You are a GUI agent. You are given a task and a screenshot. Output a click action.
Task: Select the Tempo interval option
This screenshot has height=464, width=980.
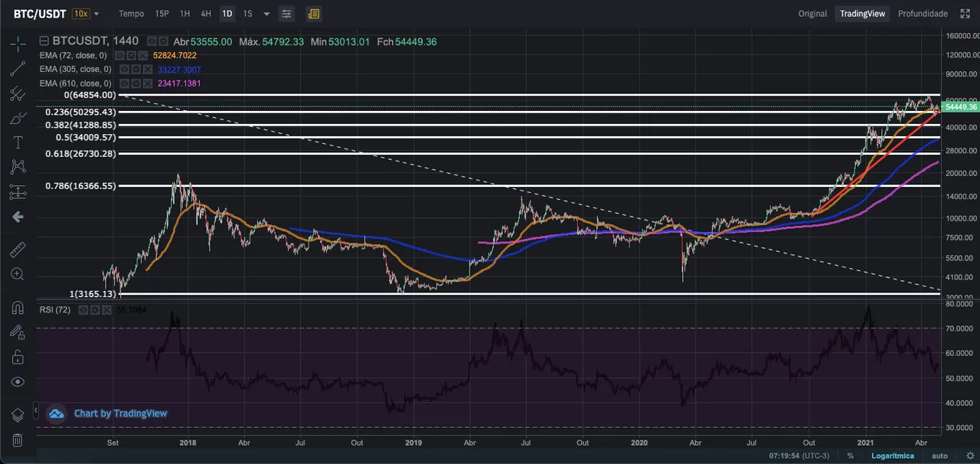(131, 14)
